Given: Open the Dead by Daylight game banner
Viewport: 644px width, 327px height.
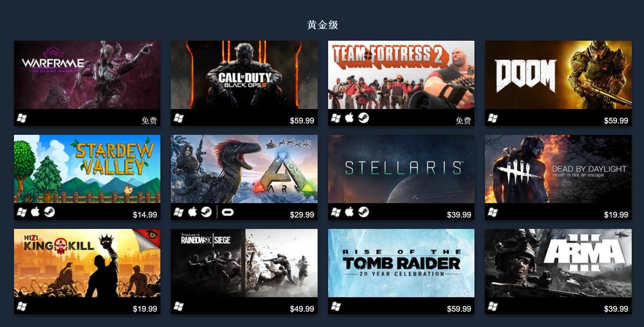Looking at the screenshot, I should coord(558,169).
